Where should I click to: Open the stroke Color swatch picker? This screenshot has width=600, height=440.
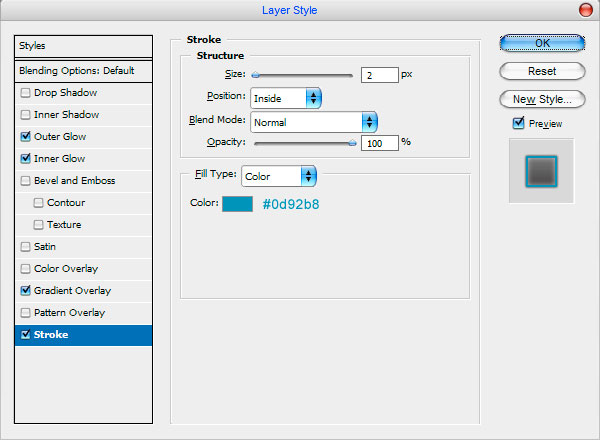click(237, 204)
